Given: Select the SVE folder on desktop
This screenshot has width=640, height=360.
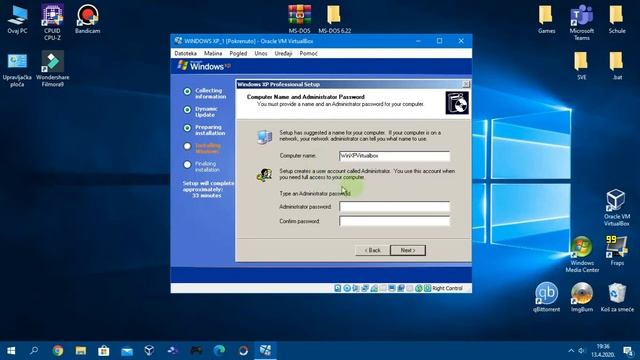Looking at the screenshot, I should tap(582, 65).
